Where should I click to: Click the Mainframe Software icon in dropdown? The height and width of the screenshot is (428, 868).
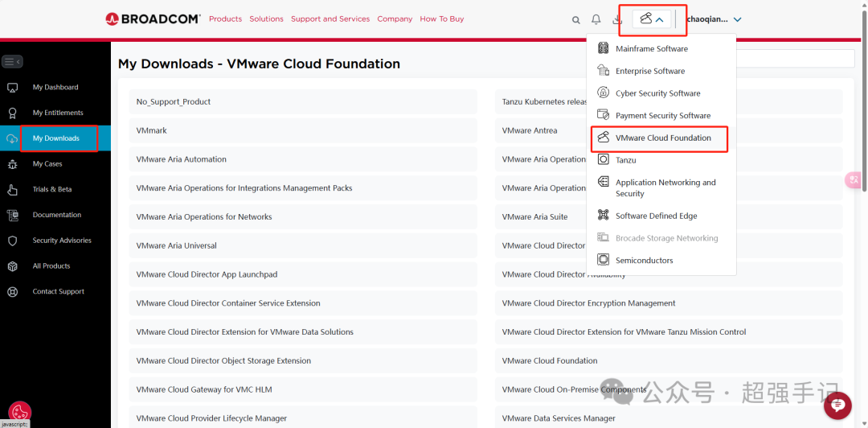click(x=604, y=49)
